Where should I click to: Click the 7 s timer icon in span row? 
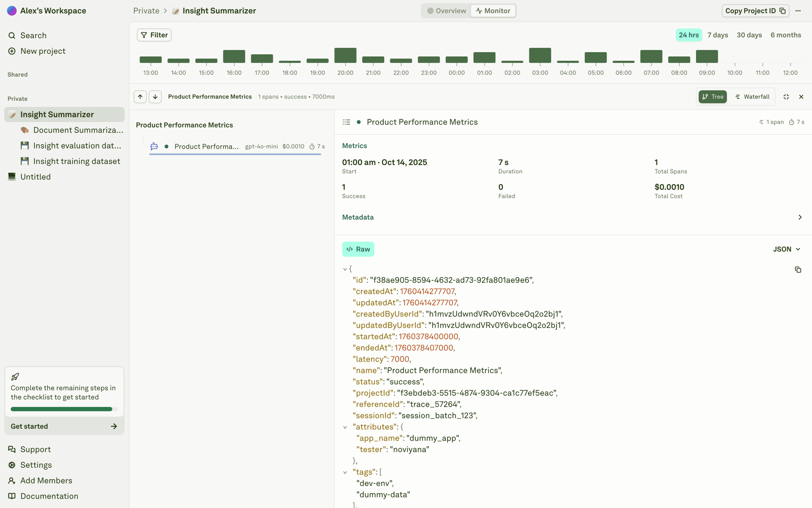(312, 147)
